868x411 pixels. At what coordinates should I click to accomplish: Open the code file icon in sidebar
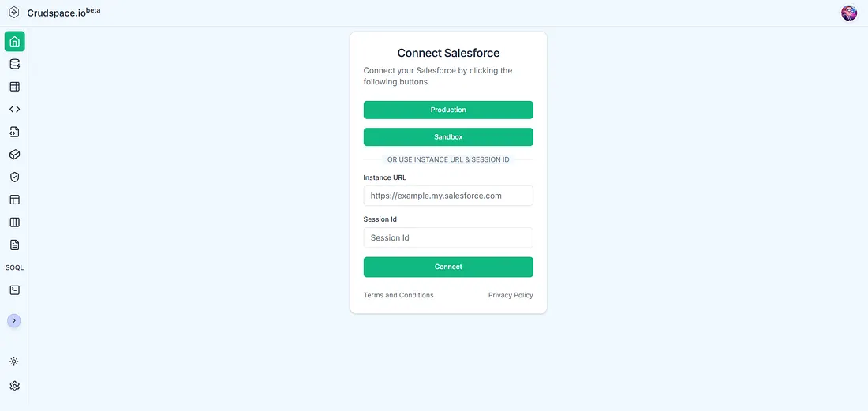14,132
